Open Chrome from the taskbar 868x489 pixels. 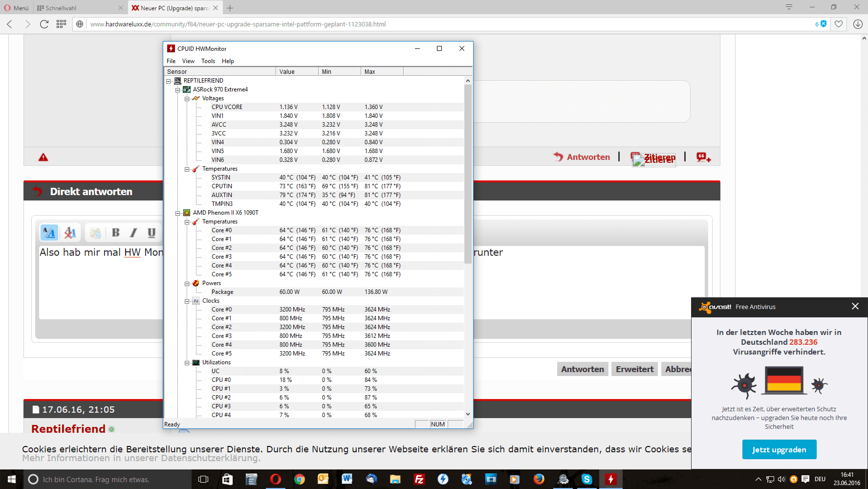299,479
